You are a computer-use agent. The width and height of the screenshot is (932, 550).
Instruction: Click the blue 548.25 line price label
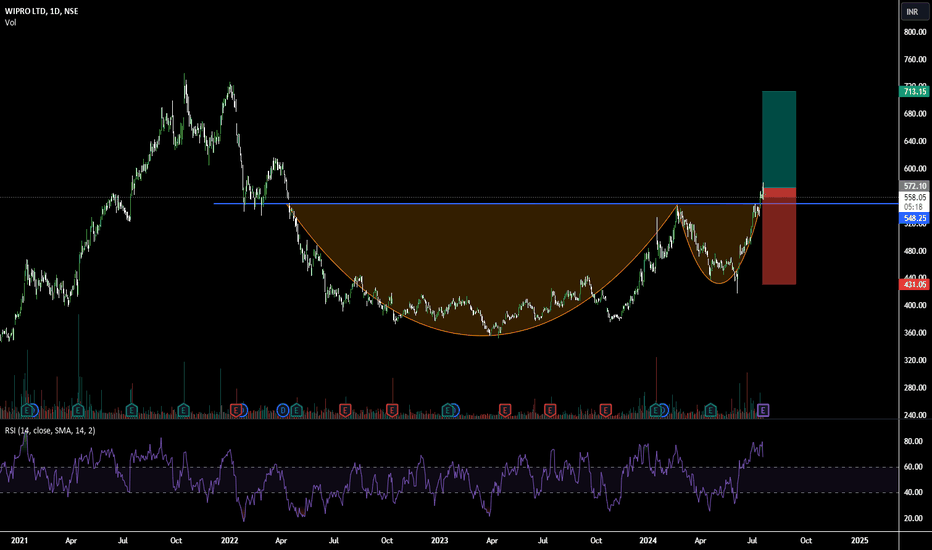click(914, 218)
